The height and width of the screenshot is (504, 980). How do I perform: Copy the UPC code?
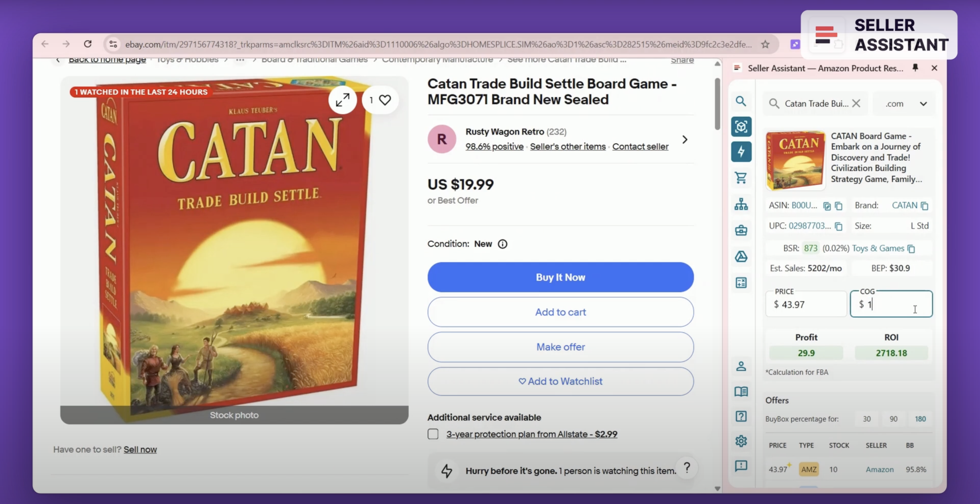[x=838, y=226]
